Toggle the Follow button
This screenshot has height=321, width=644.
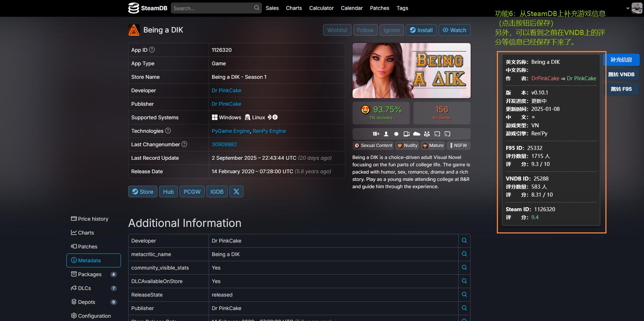(365, 30)
